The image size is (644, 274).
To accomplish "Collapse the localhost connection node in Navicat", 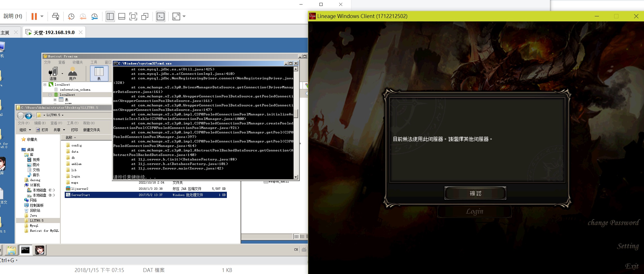I will [45, 84].
